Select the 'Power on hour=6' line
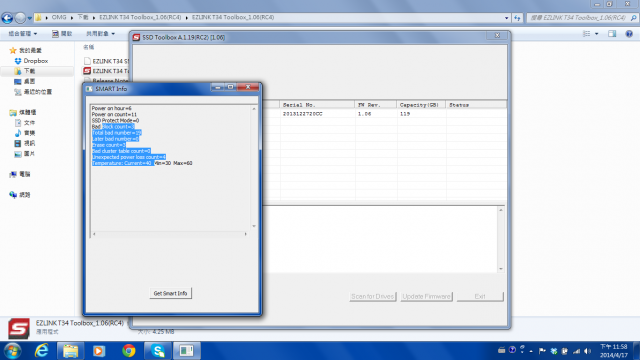Viewport: 640px width, 360px height. click(x=111, y=108)
